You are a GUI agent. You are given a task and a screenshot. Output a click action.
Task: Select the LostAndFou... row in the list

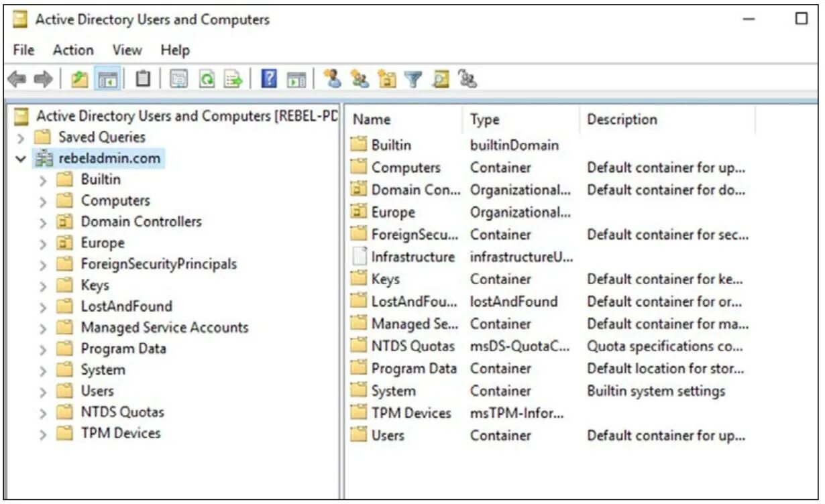click(550, 302)
